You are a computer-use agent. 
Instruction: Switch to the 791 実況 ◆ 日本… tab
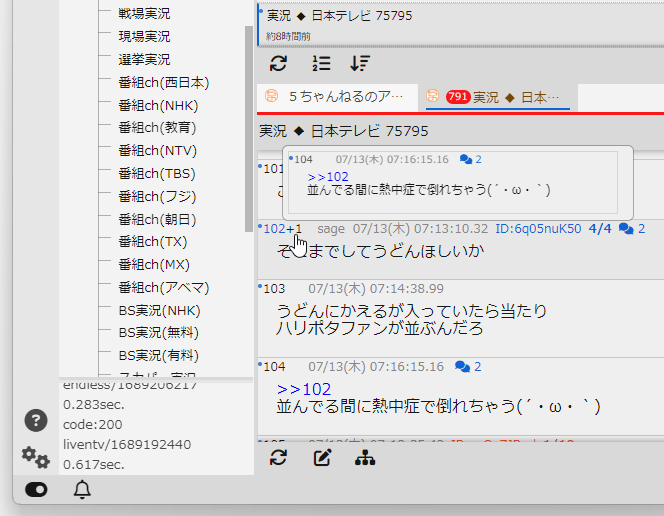(x=498, y=97)
